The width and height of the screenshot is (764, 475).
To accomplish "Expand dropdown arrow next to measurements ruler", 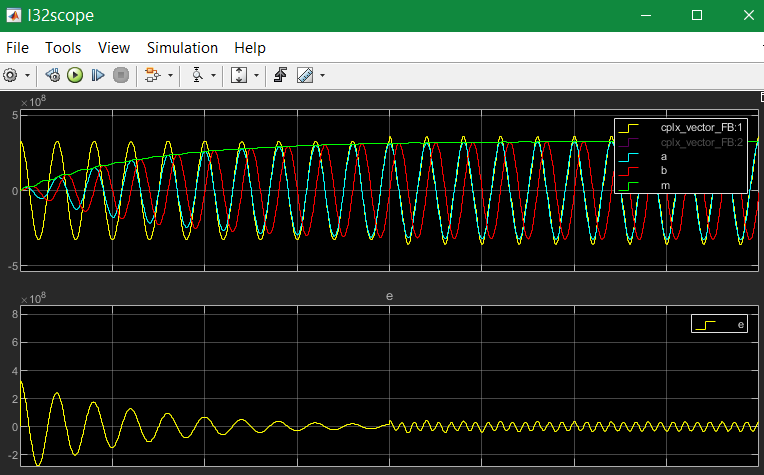I will click(x=321, y=75).
